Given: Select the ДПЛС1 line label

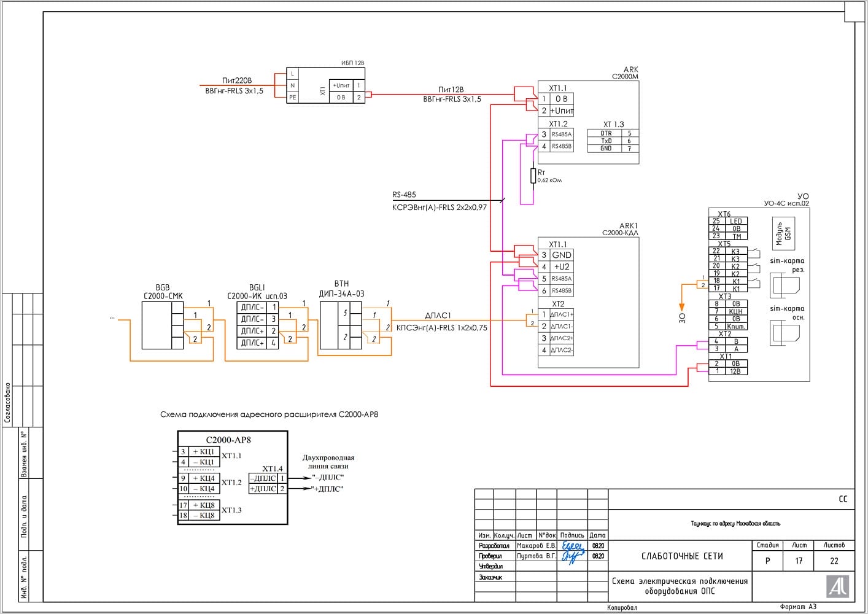Looking at the screenshot, I should (x=438, y=316).
